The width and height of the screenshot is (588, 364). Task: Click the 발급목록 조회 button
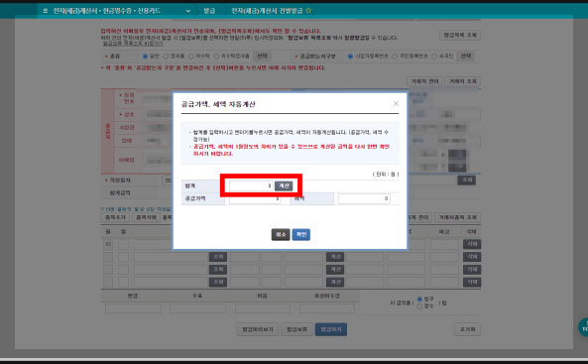[460, 35]
